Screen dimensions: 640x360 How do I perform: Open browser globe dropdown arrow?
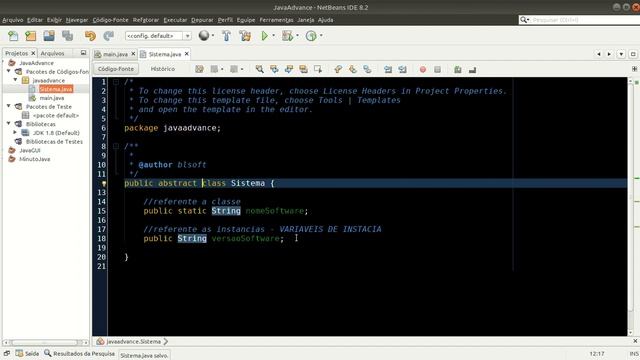coord(213,36)
